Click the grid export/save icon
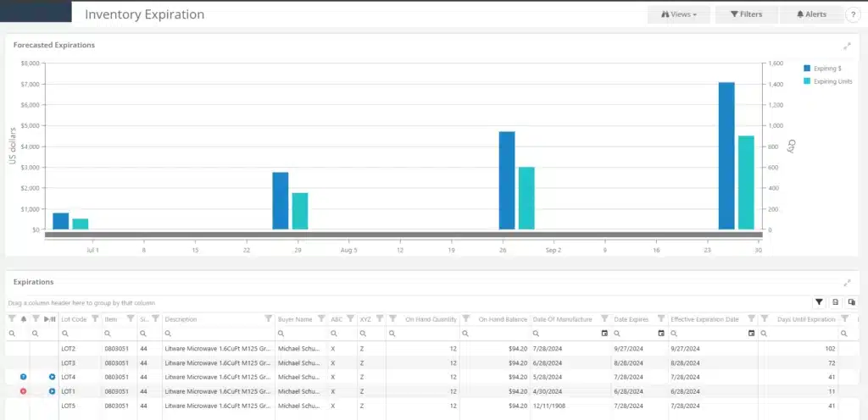 835,302
